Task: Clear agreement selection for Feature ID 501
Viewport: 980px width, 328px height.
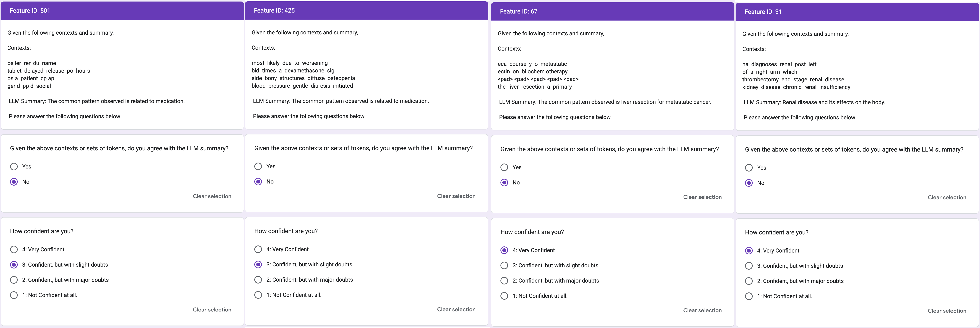Action: (212, 196)
